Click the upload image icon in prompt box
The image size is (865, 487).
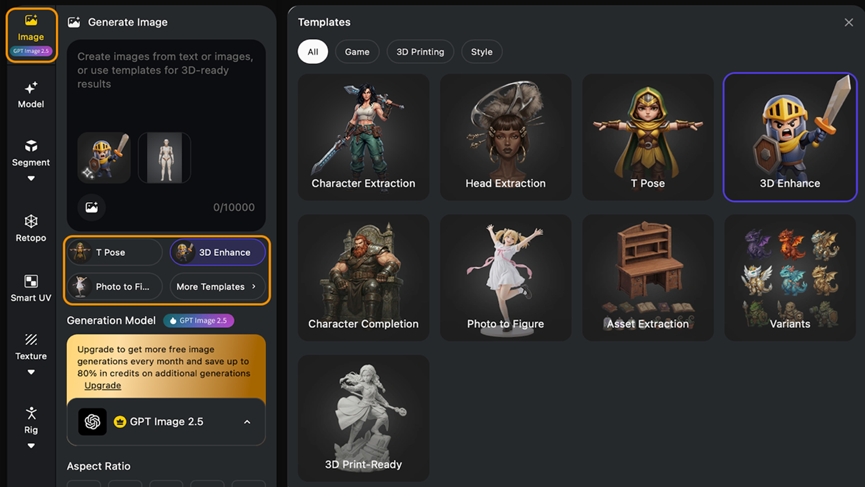[92, 207]
